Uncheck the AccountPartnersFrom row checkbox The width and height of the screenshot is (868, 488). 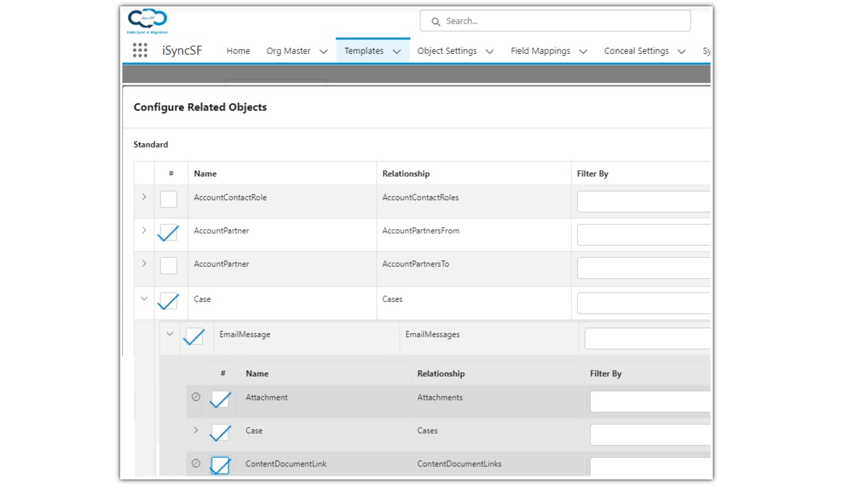[169, 233]
